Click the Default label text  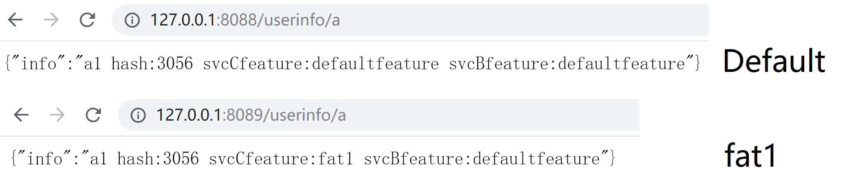[x=774, y=61]
